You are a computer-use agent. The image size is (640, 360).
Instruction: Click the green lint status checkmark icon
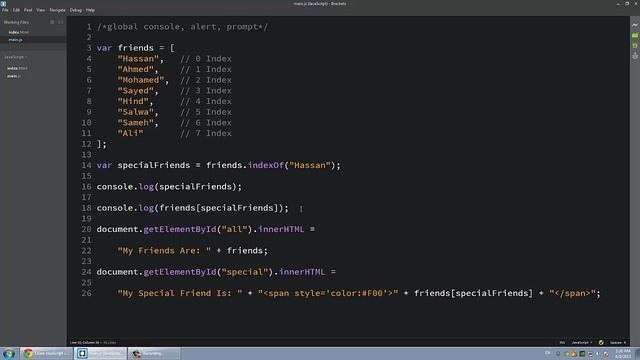point(601,342)
